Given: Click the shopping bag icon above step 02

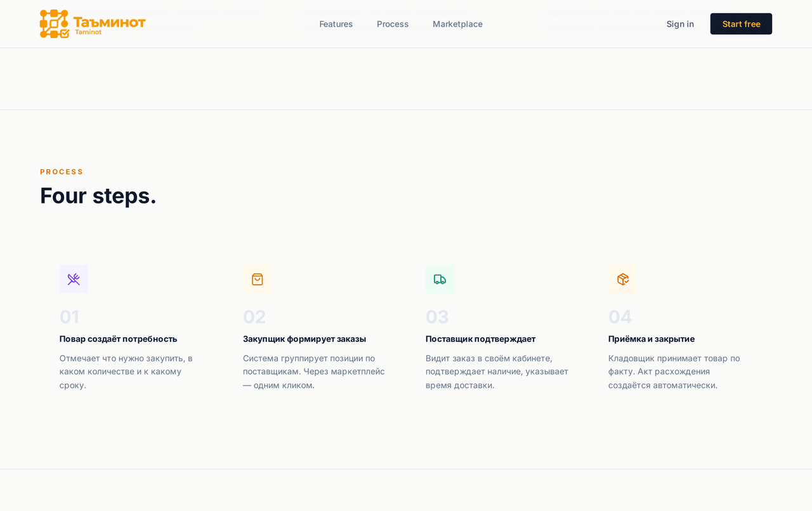Looking at the screenshot, I should pos(257,280).
